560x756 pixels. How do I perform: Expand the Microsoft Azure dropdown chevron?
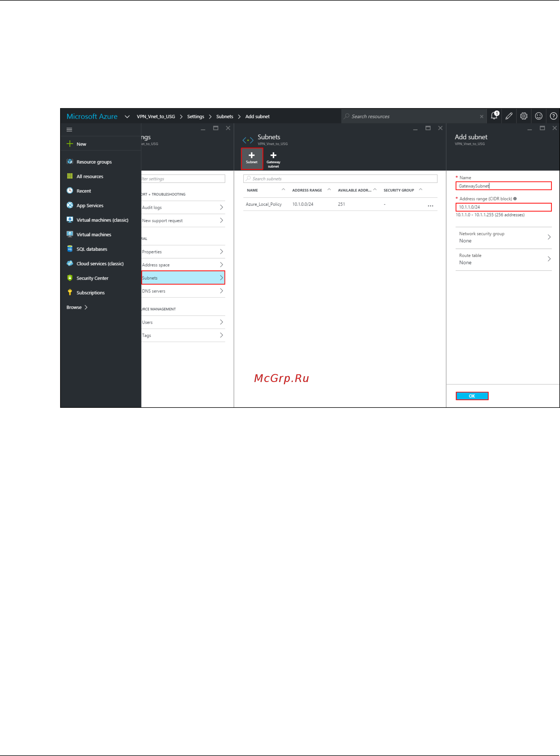pos(127,117)
